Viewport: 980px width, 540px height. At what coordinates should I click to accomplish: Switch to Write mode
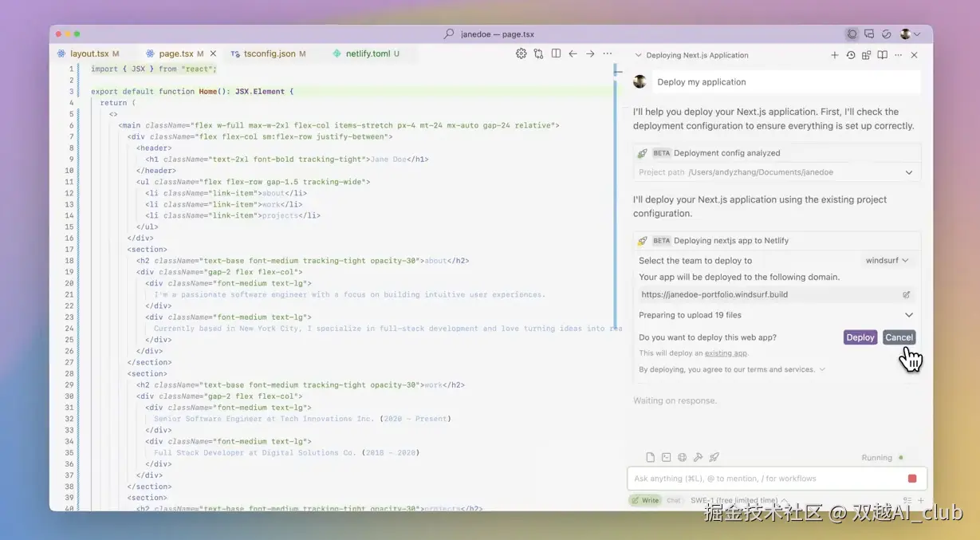click(645, 500)
